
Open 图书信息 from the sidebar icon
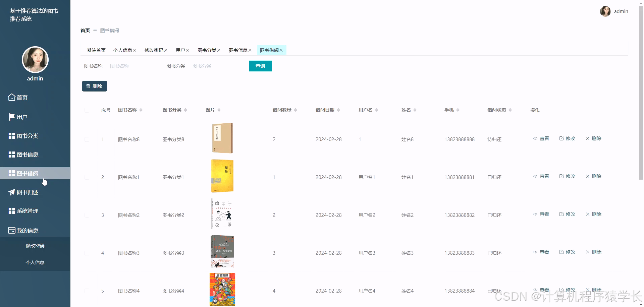pos(11,155)
